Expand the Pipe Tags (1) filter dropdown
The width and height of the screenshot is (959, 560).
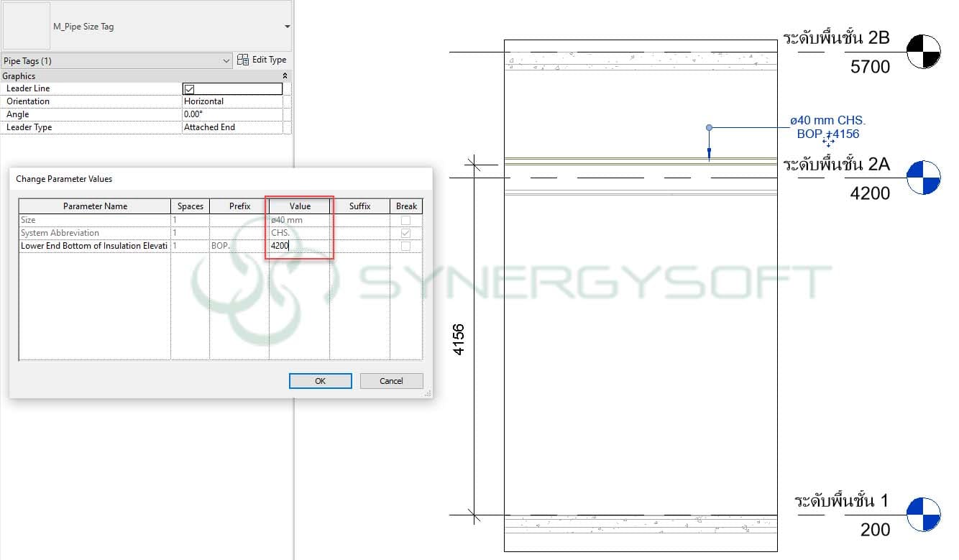pyautogui.click(x=226, y=62)
